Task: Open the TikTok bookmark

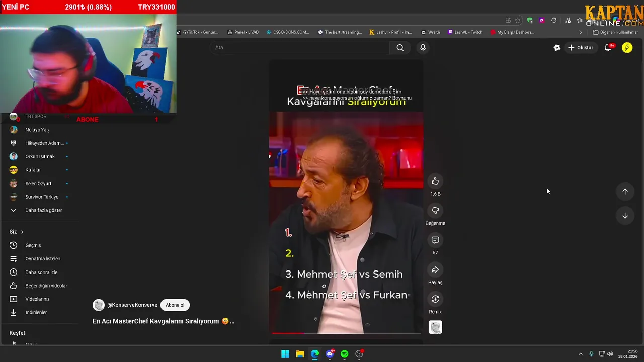Action: pos(198,32)
